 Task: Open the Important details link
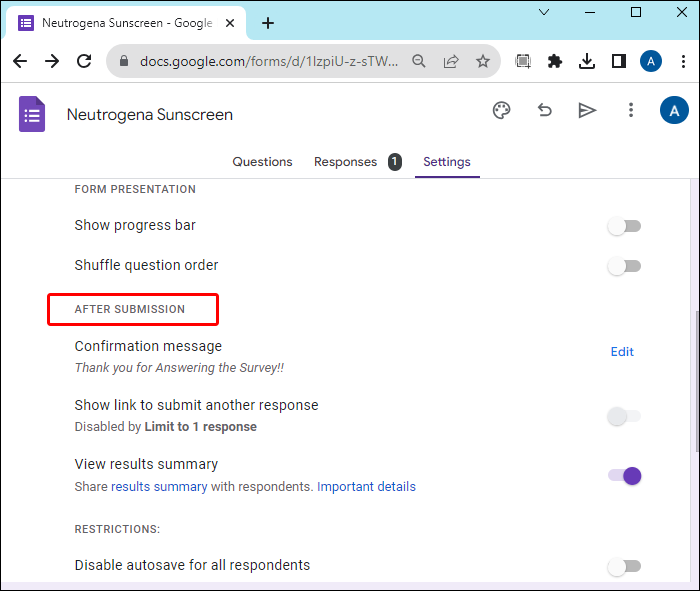click(366, 487)
